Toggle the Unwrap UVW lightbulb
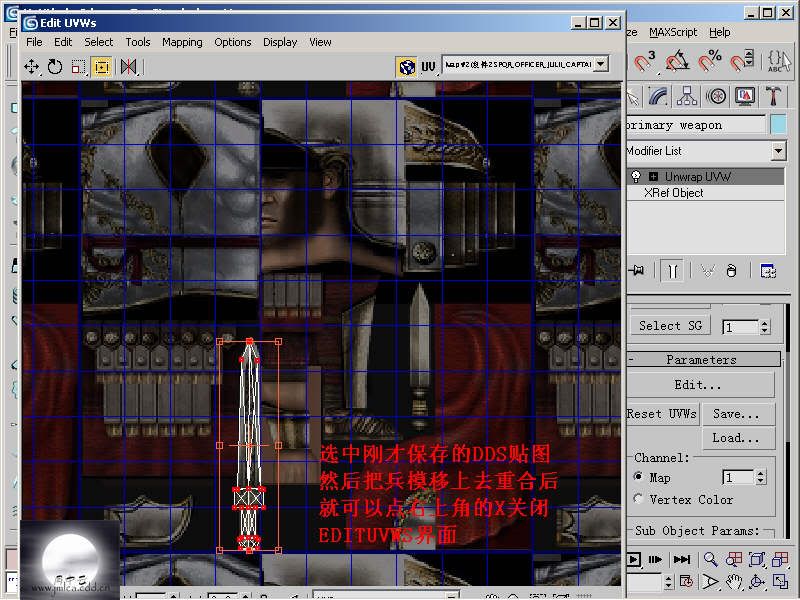The height and width of the screenshot is (600, 800). click(x=634, y=176)
